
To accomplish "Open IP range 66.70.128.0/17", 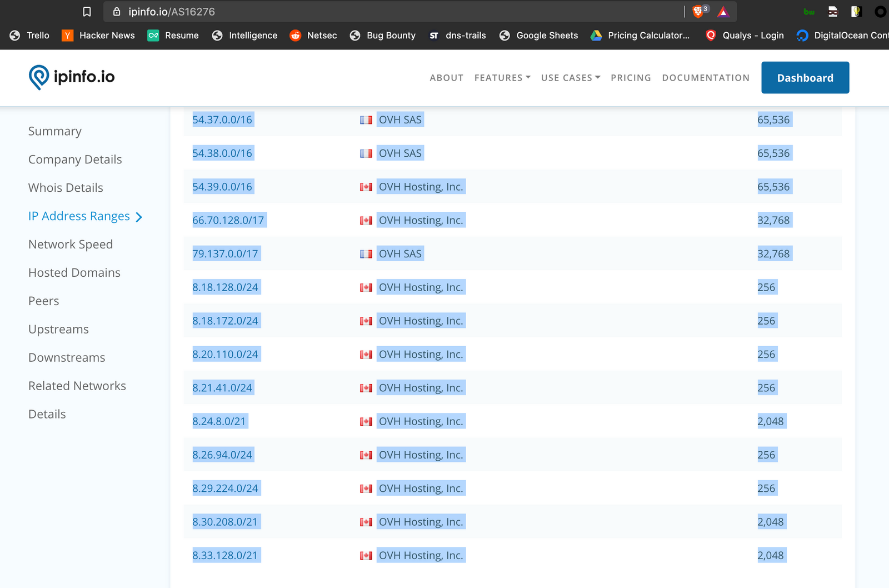I will point(228,221).
